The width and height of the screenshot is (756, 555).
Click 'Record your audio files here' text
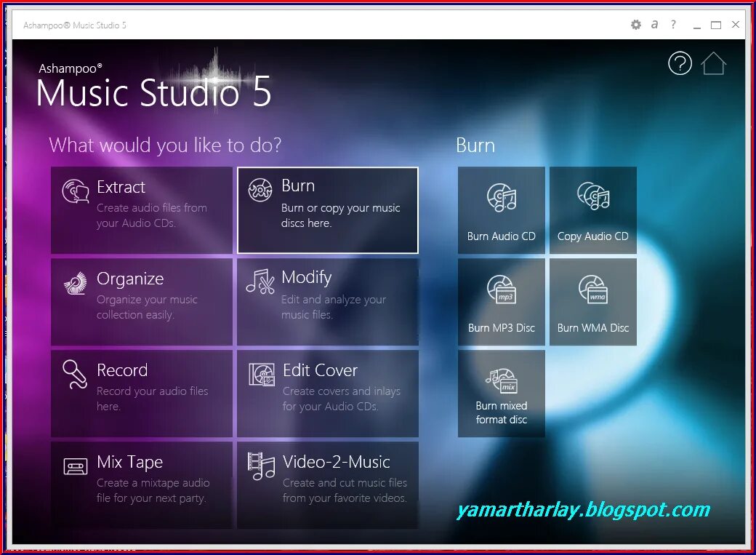tap(153, 399)
